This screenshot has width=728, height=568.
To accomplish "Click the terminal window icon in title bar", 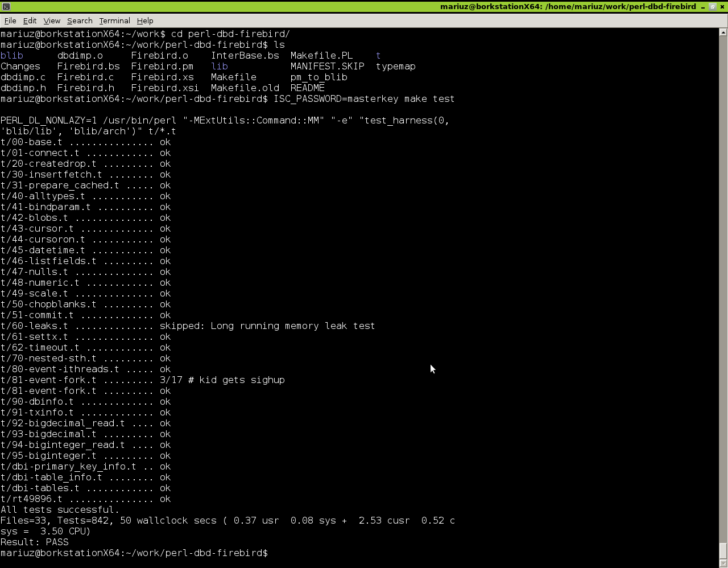I will click(6, 6).
